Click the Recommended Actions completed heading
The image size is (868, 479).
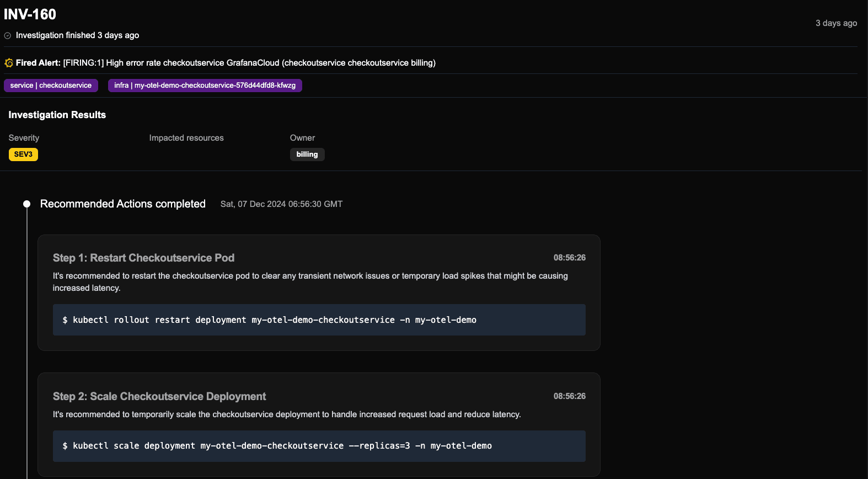tap(123, 204)
